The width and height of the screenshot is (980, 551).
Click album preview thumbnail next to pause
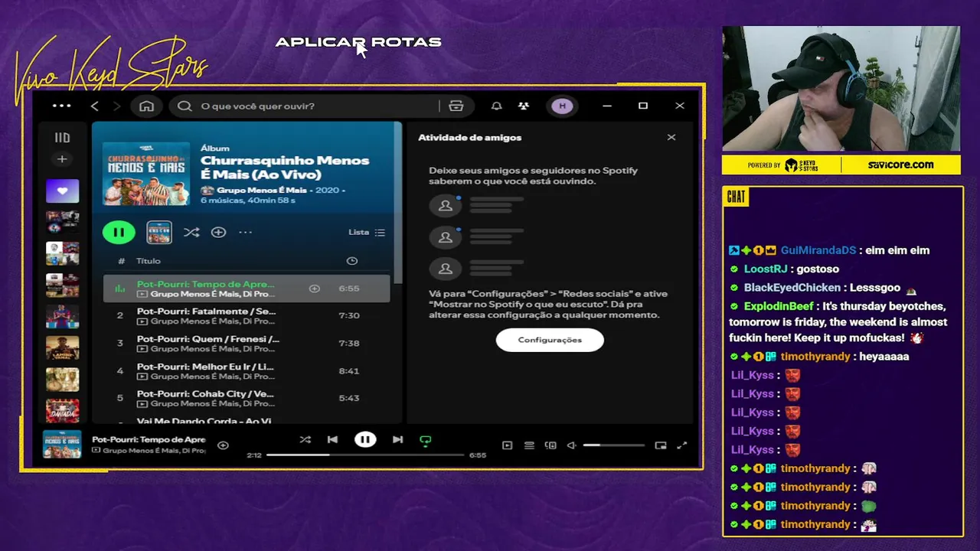pos(159,232)
